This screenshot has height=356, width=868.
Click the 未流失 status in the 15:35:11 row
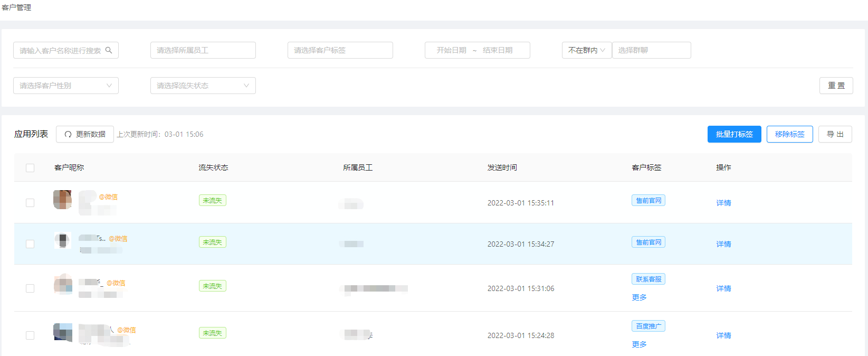(x=213, y=200)
